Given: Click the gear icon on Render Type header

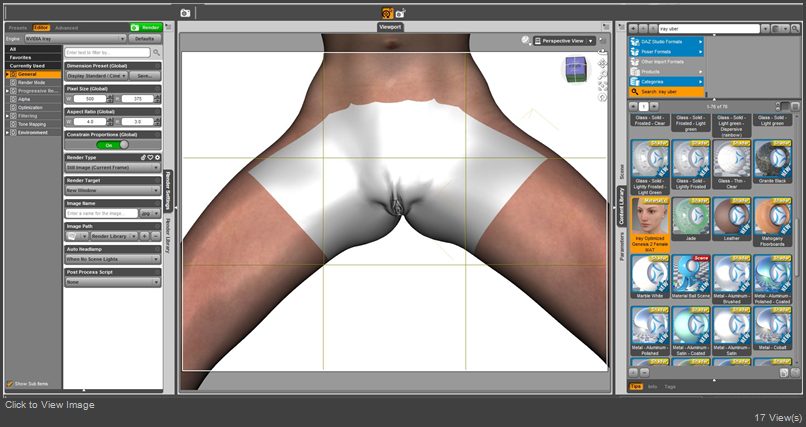Looking at the screenshot, I should pos(157,158).
